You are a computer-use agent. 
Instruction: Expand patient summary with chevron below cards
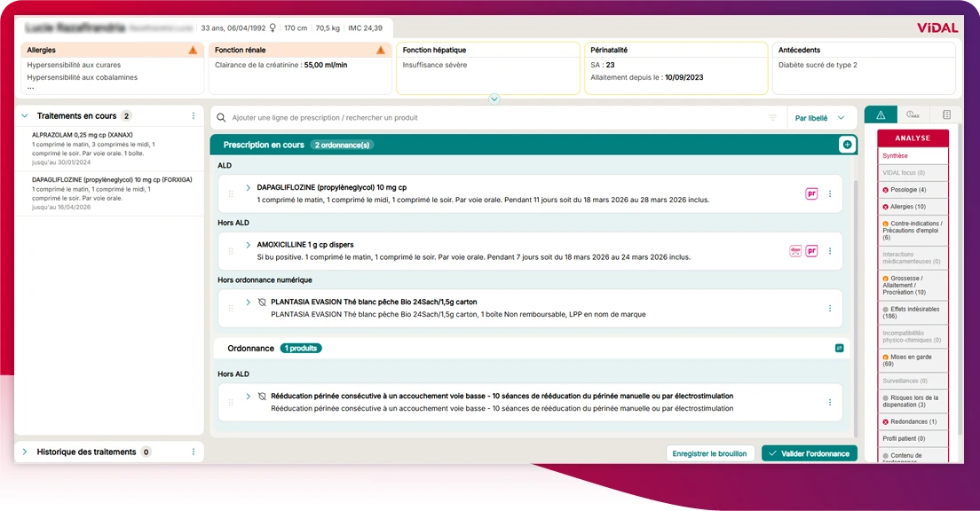(x=494, y=99)
